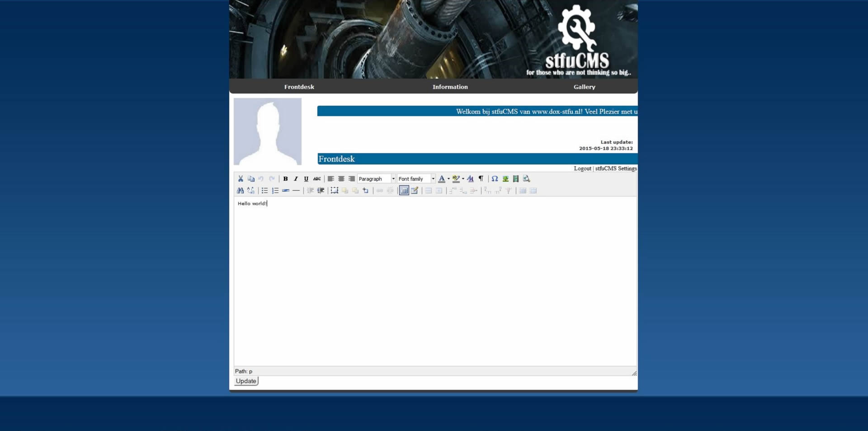Click the insert table icon
The width and height of the screenshot is (868, 431).
pos(404,191)
